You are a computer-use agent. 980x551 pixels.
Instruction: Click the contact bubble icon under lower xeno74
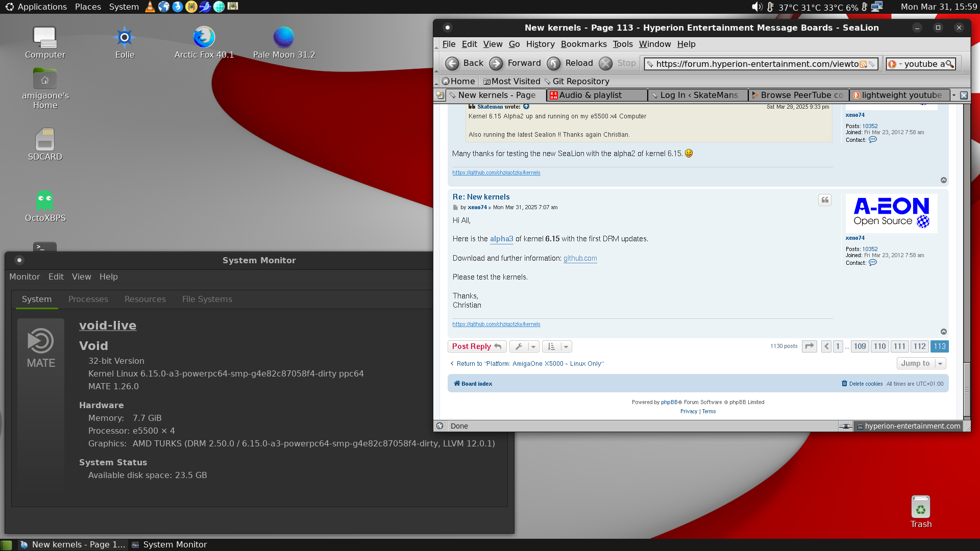tap(873, 263)
